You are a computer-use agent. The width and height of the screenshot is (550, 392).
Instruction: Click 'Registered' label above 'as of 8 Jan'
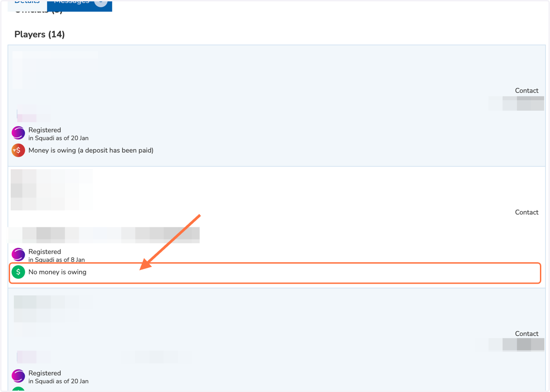(x=44, y=252)
